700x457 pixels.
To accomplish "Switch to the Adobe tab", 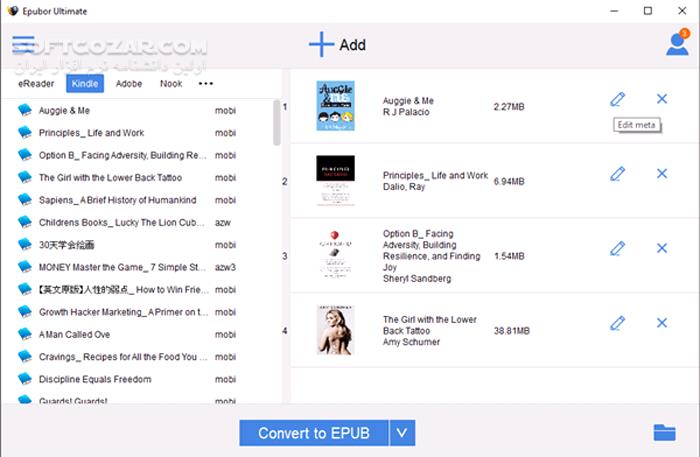I will [129, 83].
